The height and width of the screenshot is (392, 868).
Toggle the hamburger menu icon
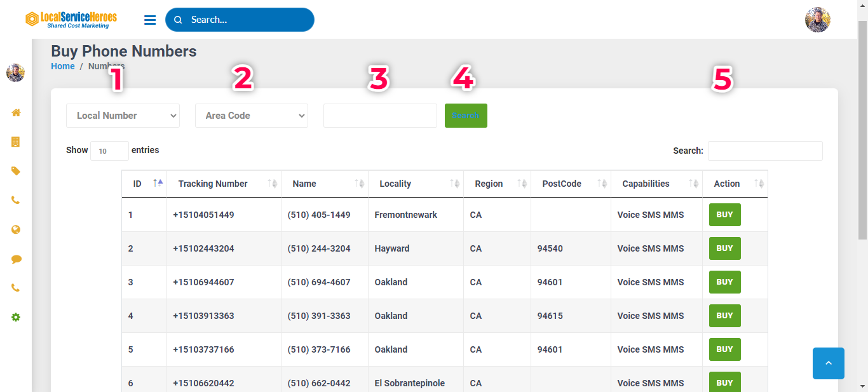tap(150, 20)
